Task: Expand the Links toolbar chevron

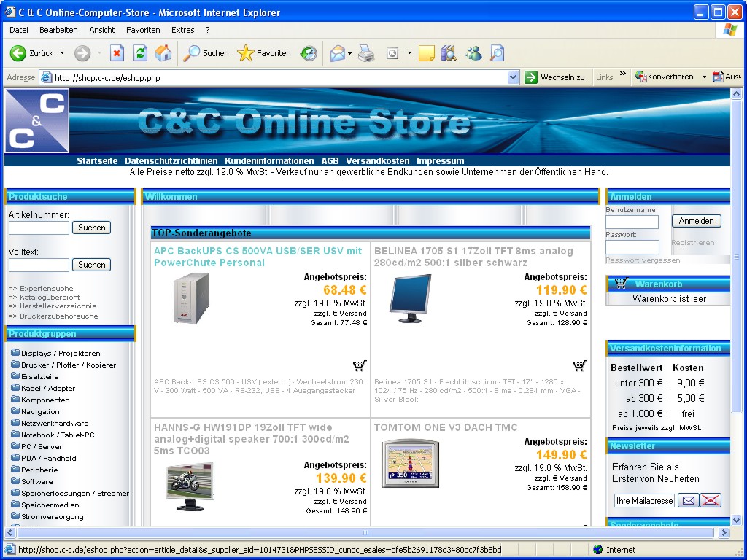Action: pyautogui.click(x=623, y=74)
